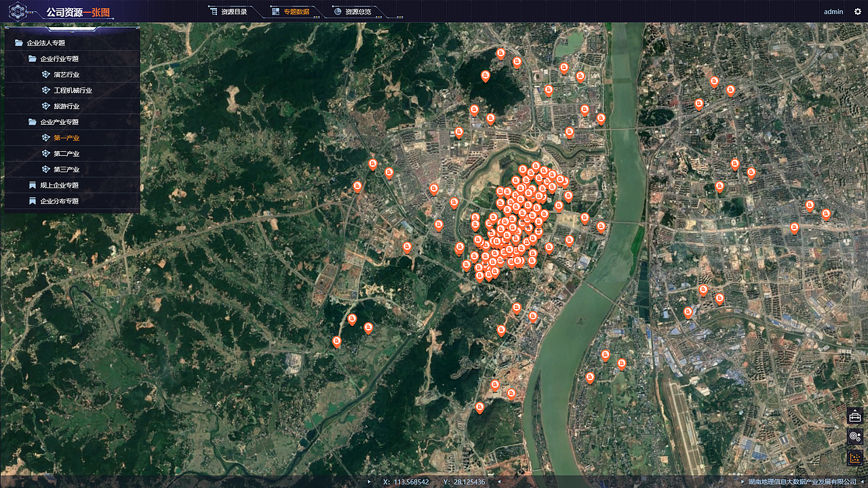Screen dimensions: 868x488
Task: Select the 旅游行业 layer
Action: click(66, 106)
